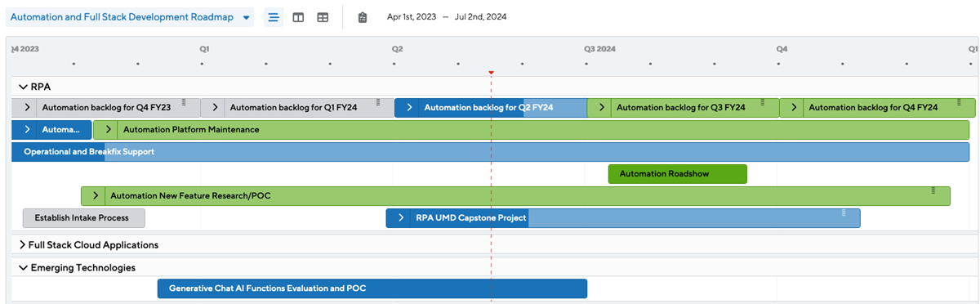980x304 pixels.
Task: Click the Jul 2nd, 2024 end date
Action: coord(481,17)
